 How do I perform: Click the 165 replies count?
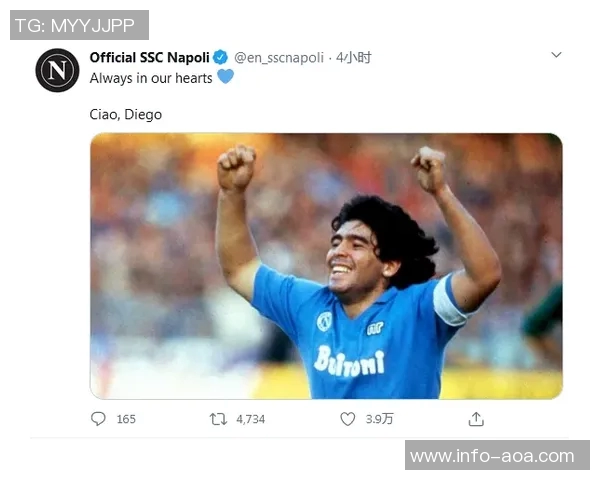[126, 419]
